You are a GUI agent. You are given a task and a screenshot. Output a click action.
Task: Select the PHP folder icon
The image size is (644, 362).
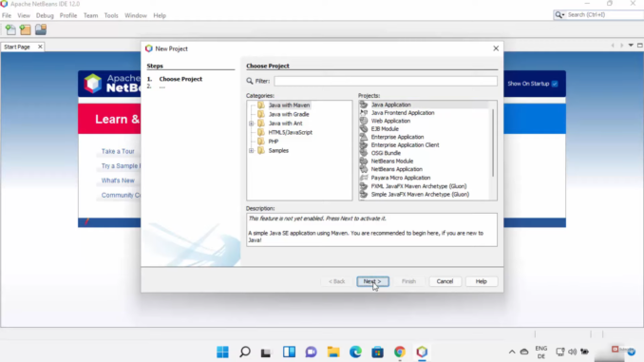(261, 142)
